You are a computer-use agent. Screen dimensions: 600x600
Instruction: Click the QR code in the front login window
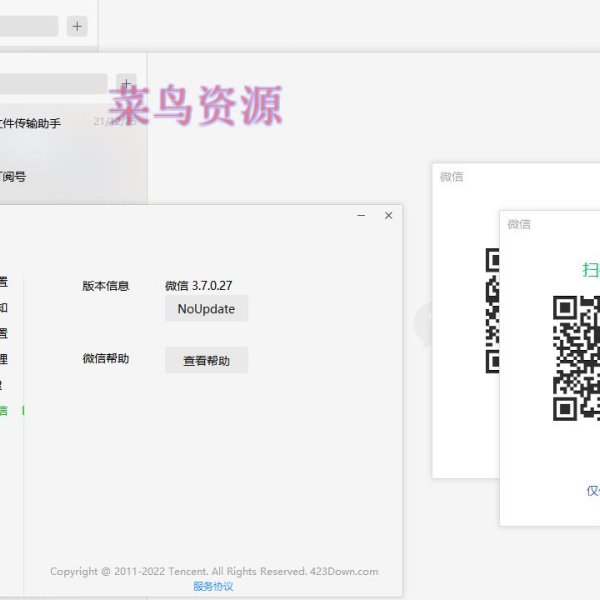point(577,358)
